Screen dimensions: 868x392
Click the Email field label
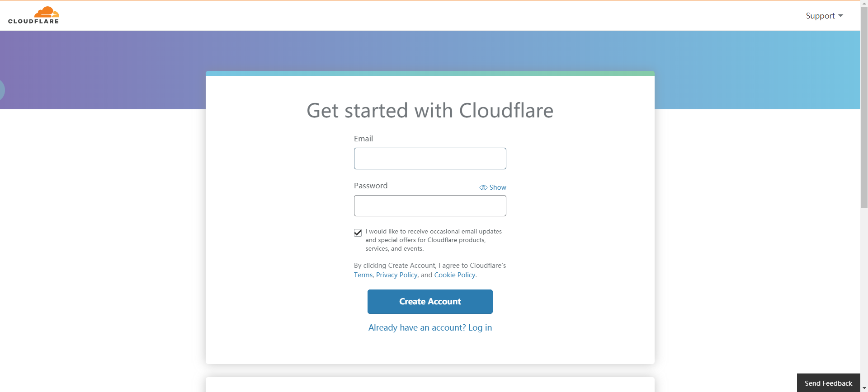click(x=363, y=139)
